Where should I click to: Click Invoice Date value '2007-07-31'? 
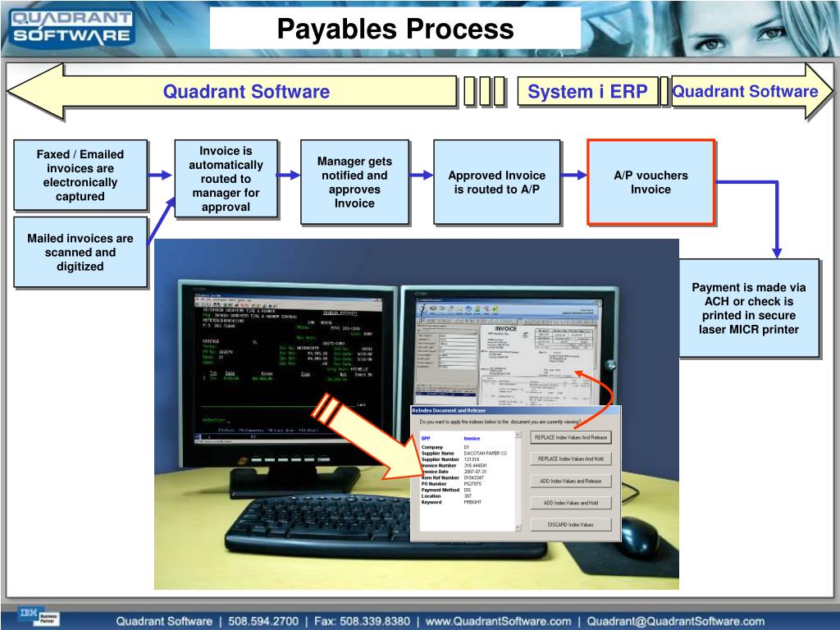475,472
